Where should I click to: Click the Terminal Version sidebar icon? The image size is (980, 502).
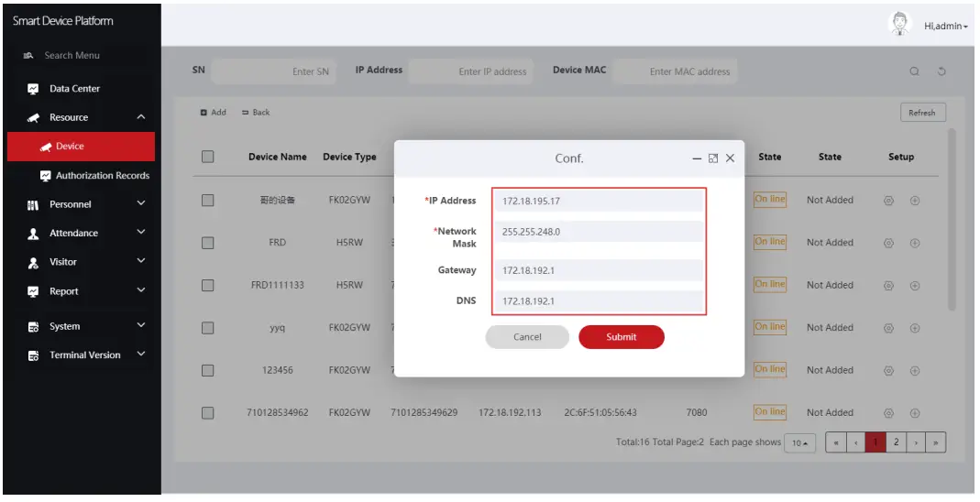point(33,355)
